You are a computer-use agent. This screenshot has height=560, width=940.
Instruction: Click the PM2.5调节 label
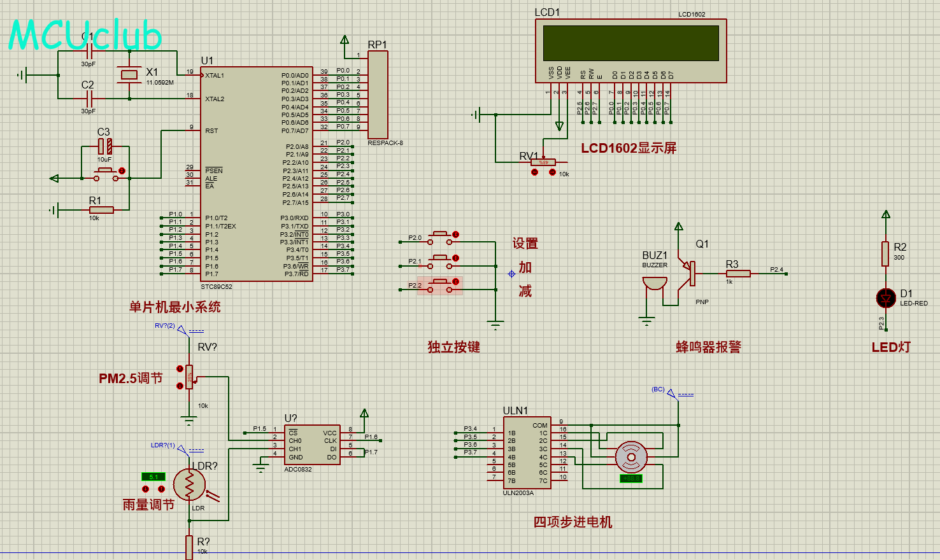click(x=131, y=379)
